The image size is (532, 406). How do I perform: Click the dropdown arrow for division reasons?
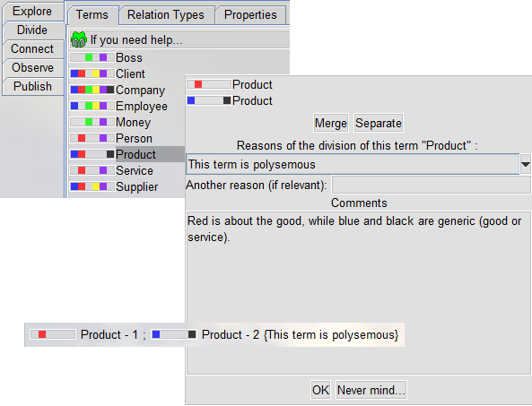coord(525,164)
